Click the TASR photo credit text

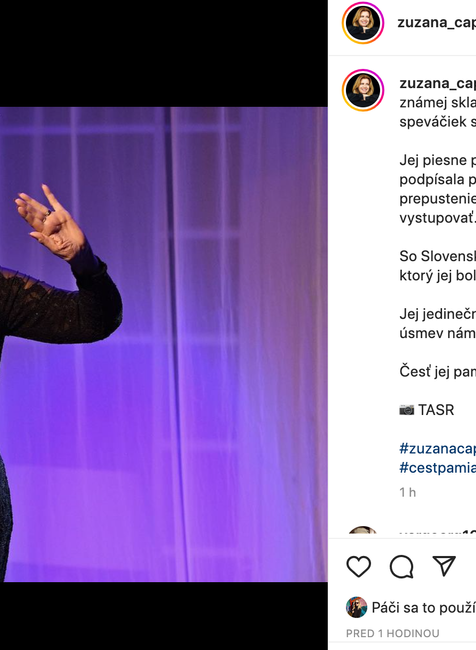(436, 410)
